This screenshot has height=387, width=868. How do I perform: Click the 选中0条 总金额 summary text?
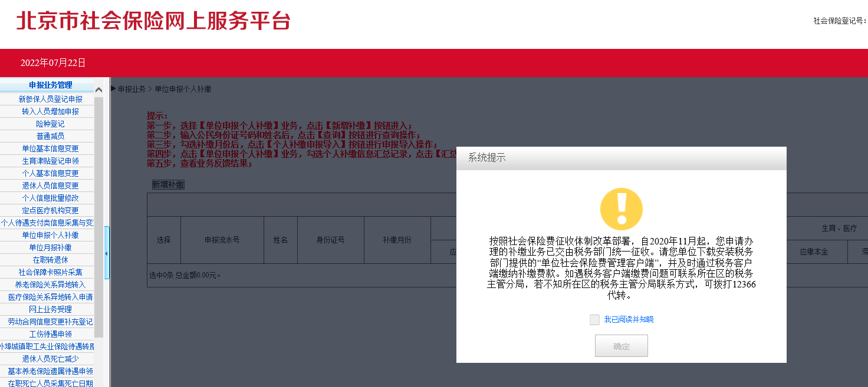coord(186,275)
